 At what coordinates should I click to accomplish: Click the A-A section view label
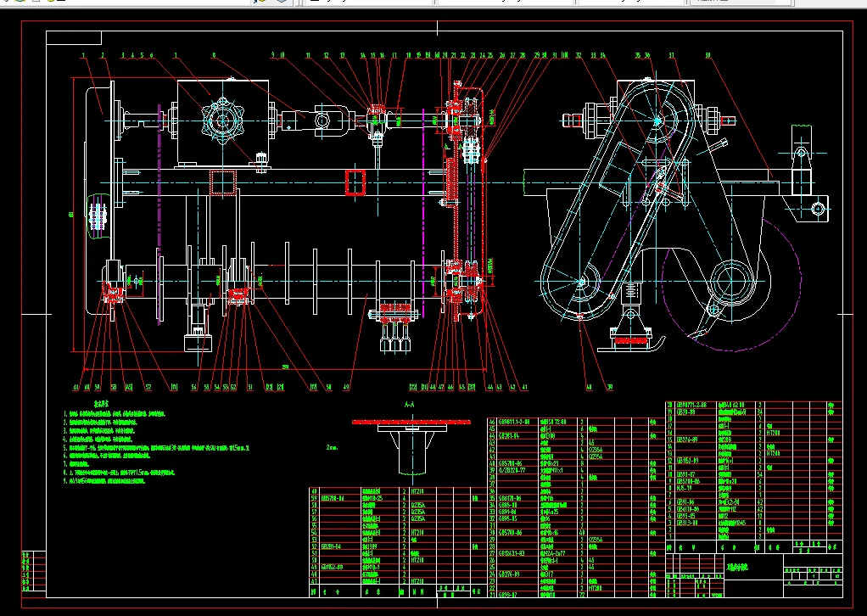pyautogui.click(x=409, y=404)
